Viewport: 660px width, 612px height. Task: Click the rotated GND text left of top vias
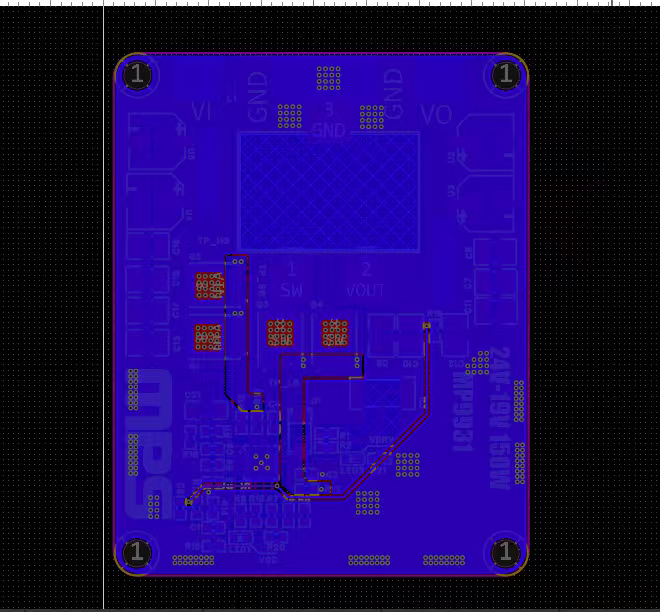pyautogui.click(x=258, y=96)
